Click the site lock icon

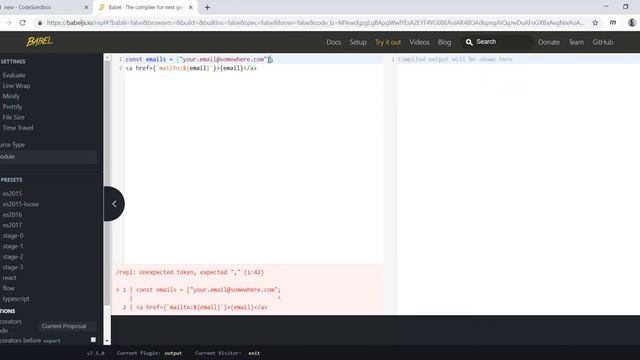tap(40, 23)
